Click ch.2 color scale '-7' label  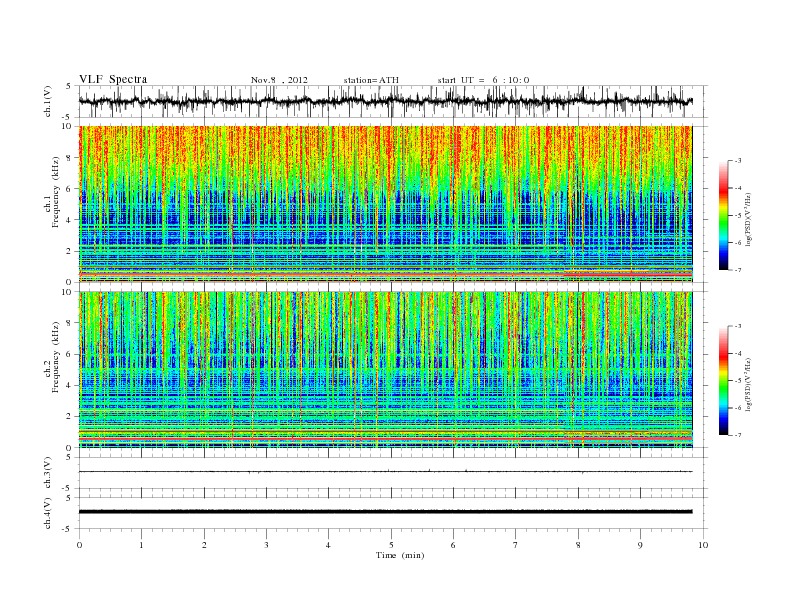point(738,435)
